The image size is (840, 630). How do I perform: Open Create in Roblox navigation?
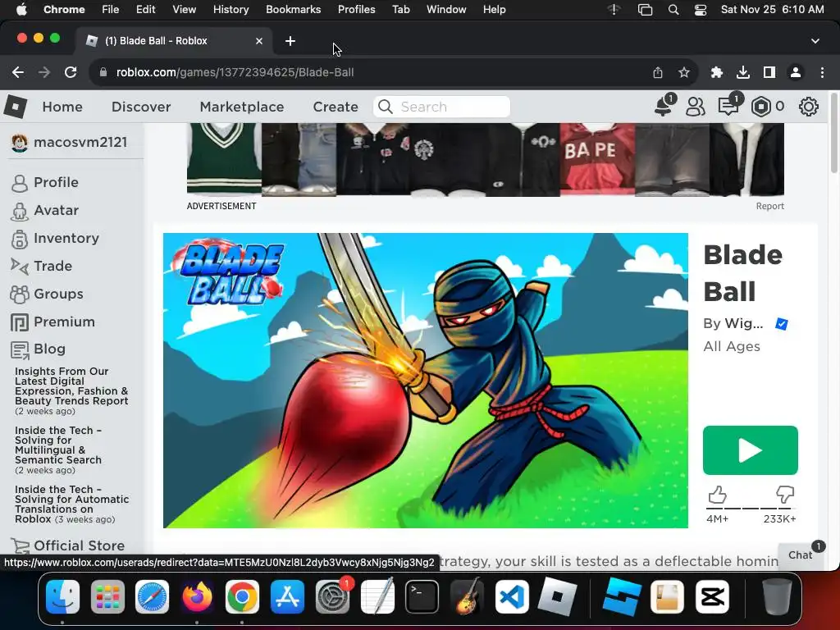coord(336,107)
